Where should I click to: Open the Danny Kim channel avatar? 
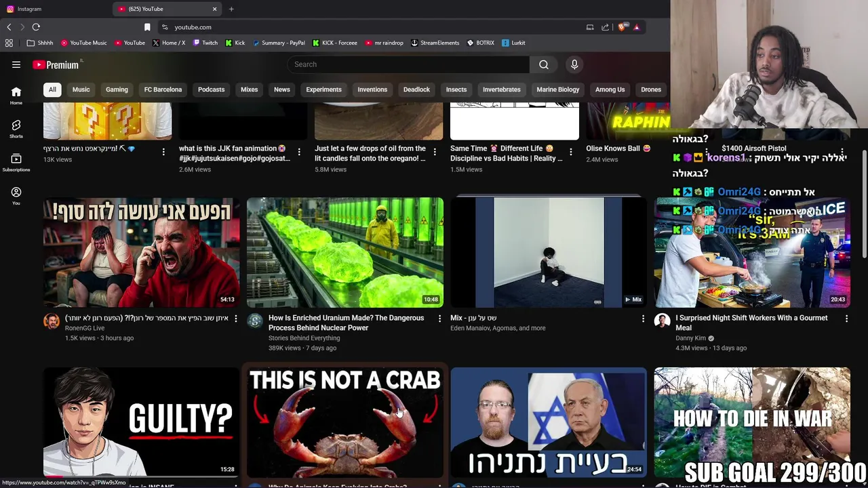point(662,321)
